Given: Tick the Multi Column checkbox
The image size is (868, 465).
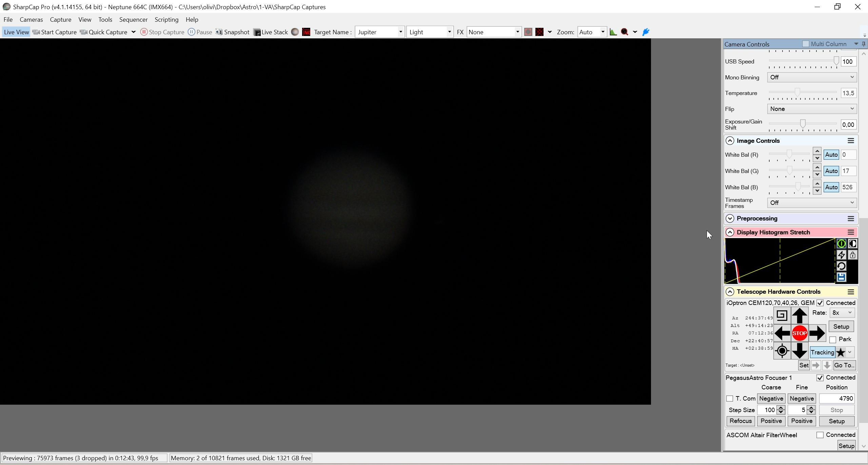Looking at the screenshot, I should (x=806, y=44).
